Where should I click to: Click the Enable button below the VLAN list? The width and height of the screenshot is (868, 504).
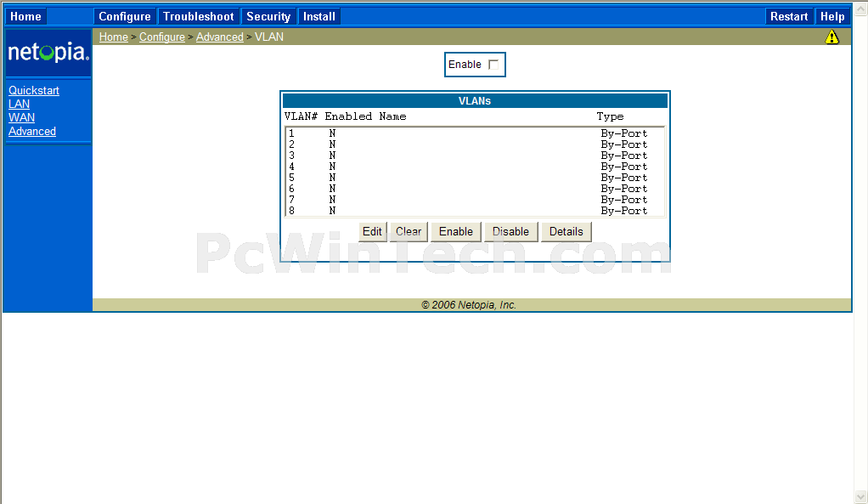(x=456, y=231)
